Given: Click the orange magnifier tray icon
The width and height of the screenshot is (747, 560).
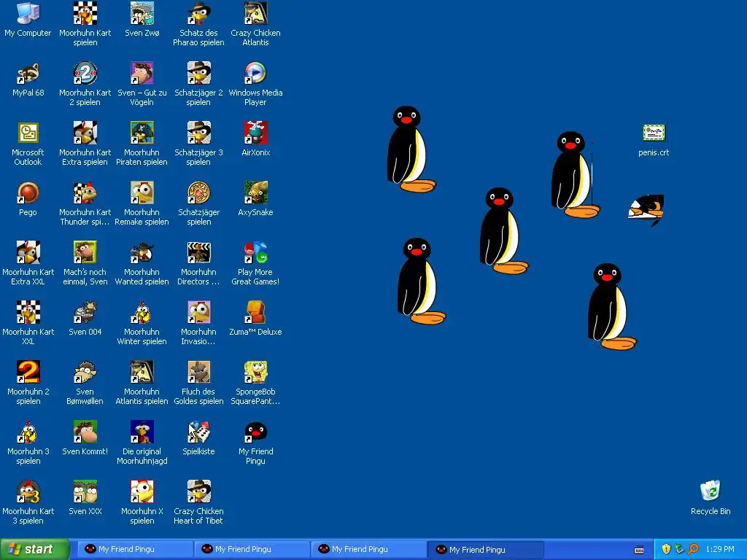Looking at the screenshot, I should (x=693, y=549).
